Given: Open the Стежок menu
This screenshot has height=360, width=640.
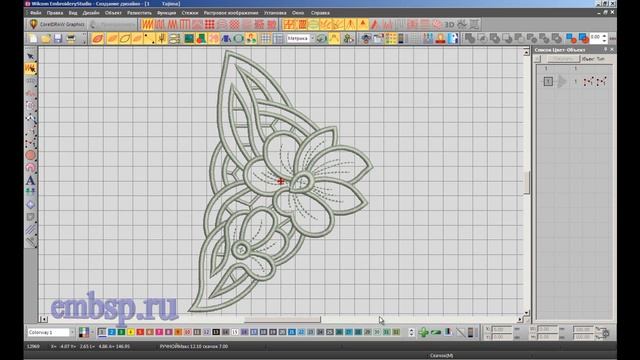Looking at the screenshot, I should pos(190,13).
